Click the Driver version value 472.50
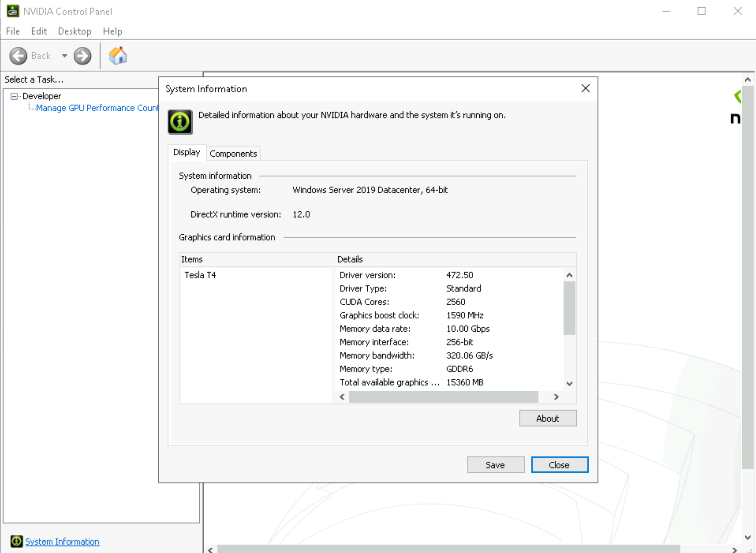Viewport: 756px width, 553px height. point(460,275)
